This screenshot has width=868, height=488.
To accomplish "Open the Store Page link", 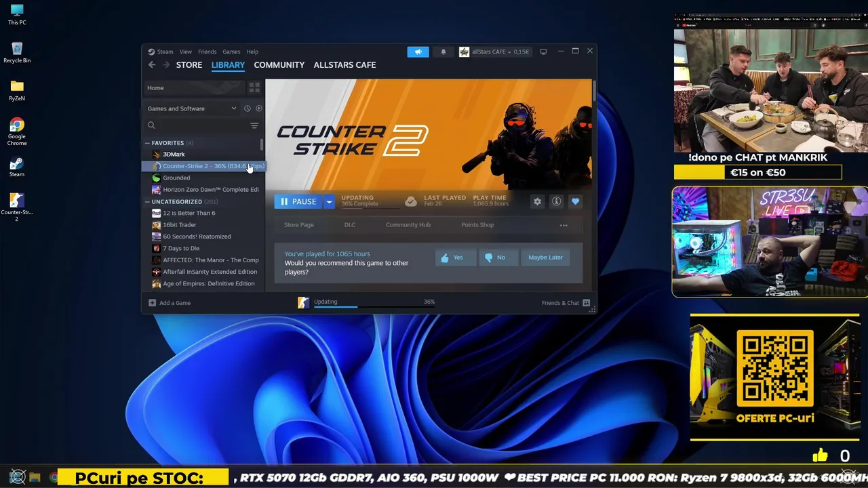I will point(298,225).
